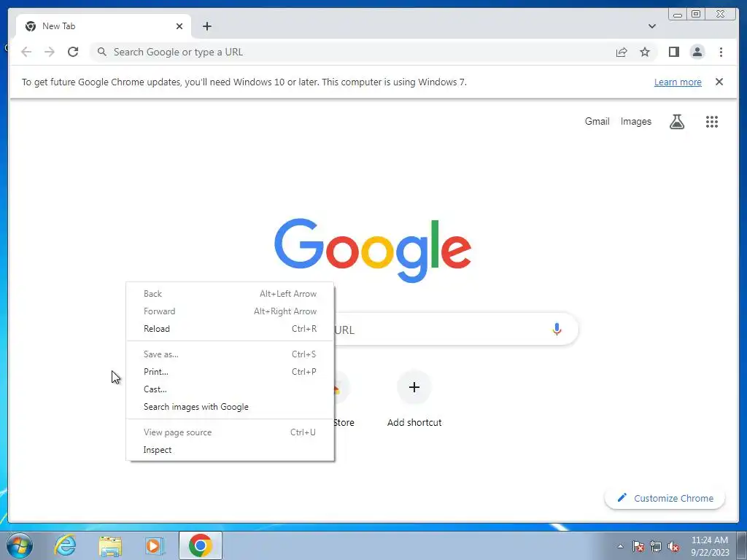Launch Internet Explorer from the taskbar
Screen dimensions: 747x560
point(65,545)
